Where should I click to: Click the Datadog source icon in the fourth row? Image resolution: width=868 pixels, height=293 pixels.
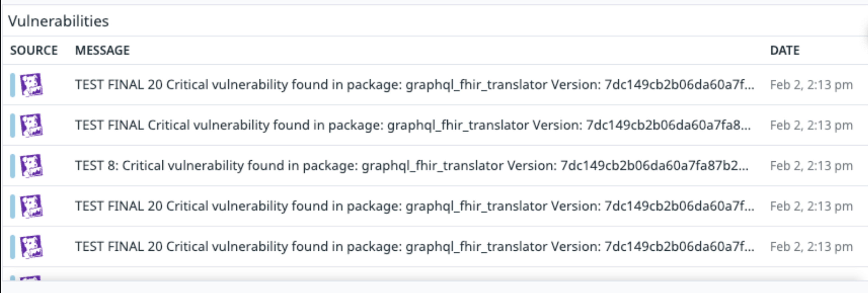pos(31,206)
